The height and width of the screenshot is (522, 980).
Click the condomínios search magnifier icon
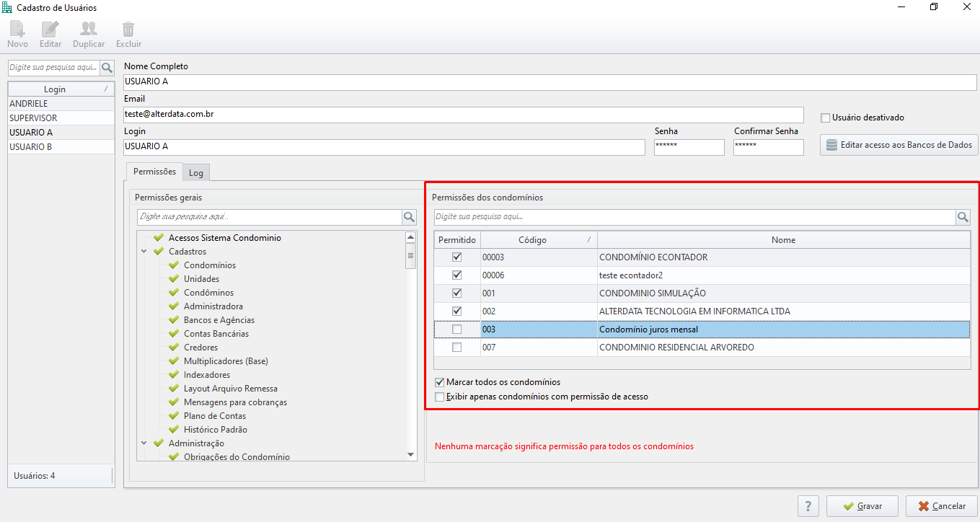963,217
